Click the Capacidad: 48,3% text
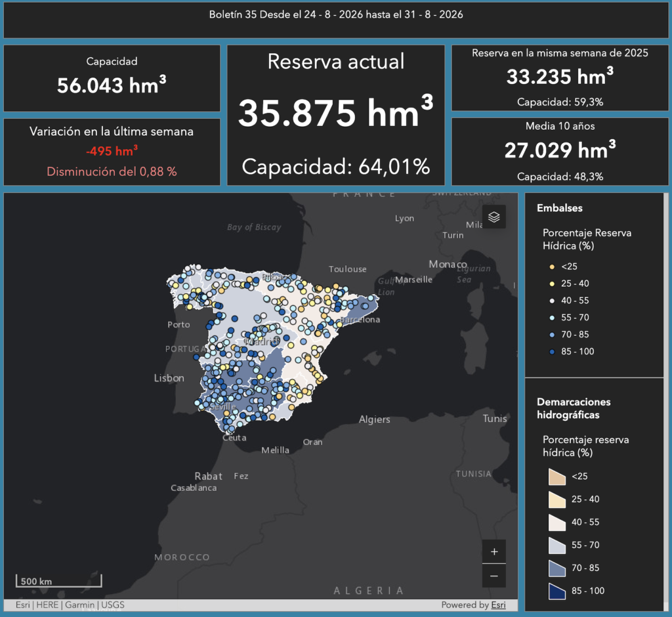This screenshot has height=617, width=672. [x=560, y=177]
